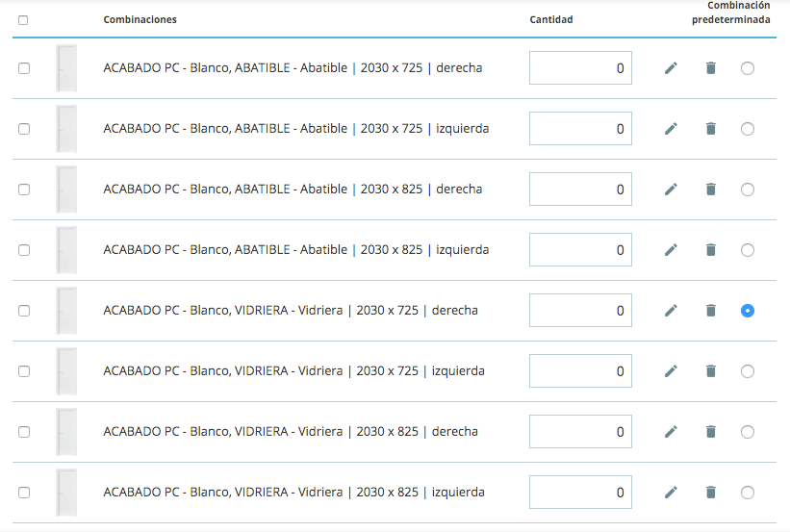Edit the Vidriera 2030 x 725 izquierda combination

click(671, 370)
